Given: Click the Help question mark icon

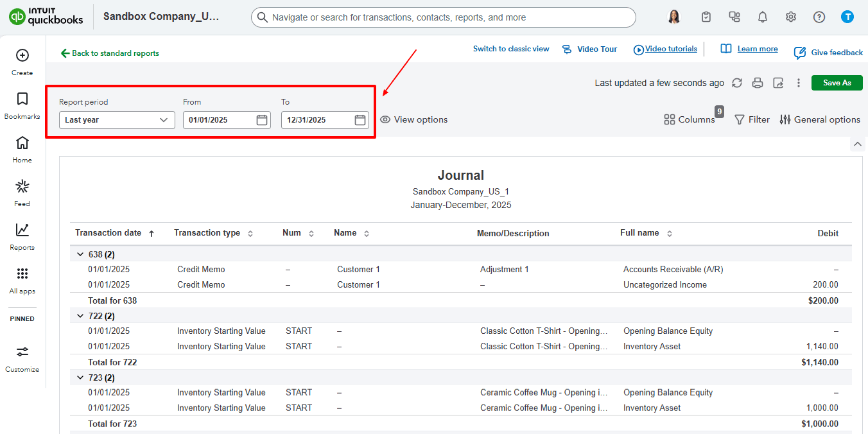Looking at the screenshot, I should tap(819, 17).
